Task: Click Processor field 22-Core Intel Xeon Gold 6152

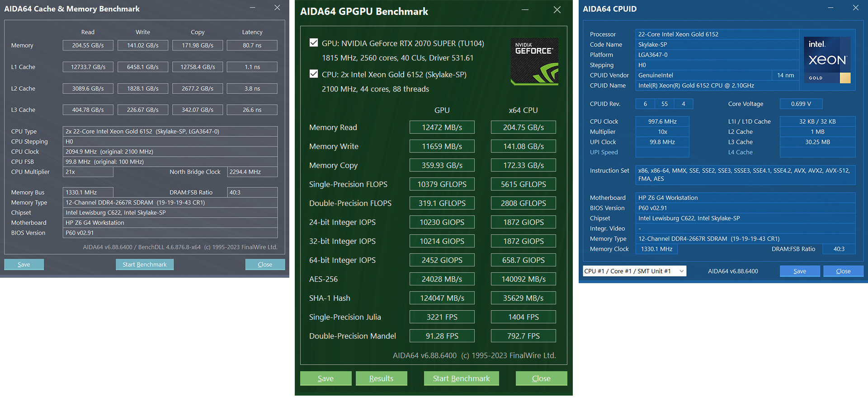Action: tap(717, 34)
